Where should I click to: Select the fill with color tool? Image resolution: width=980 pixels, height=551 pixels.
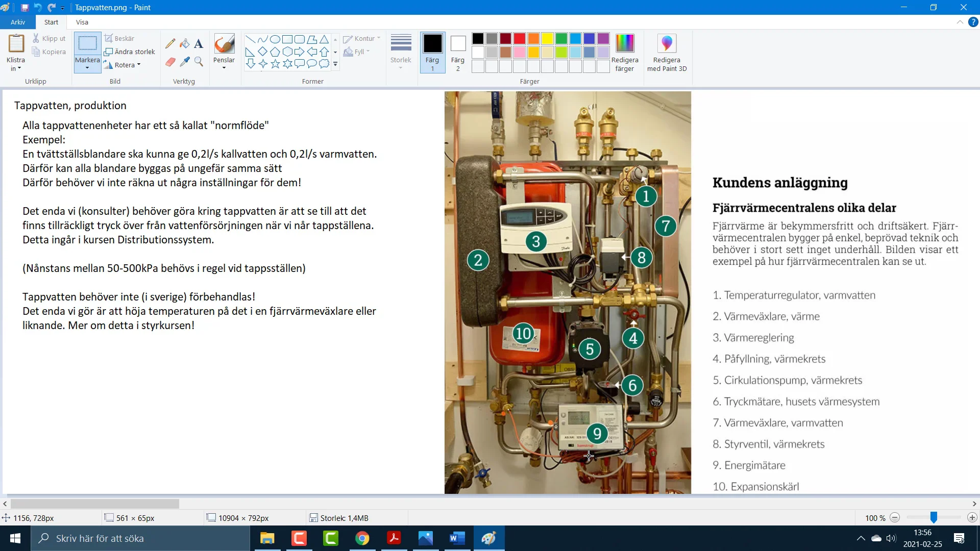[x=184, y=43]
